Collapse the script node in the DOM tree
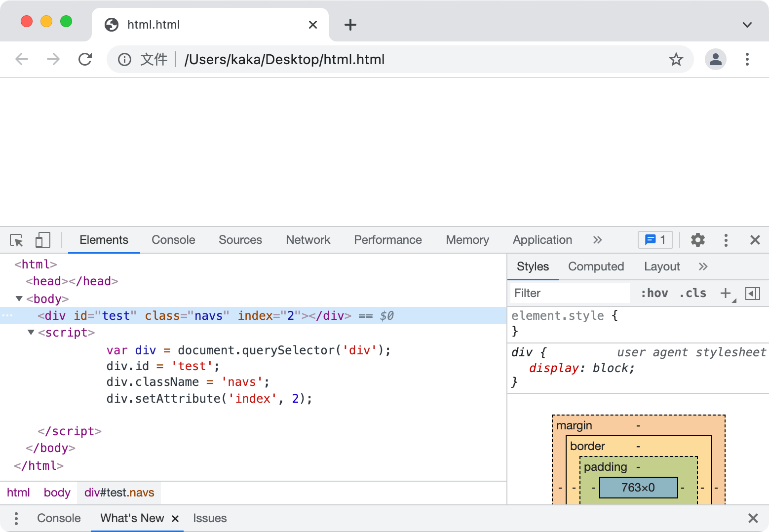The width and height of the screenshot is (769, 532). pos(31,332)
